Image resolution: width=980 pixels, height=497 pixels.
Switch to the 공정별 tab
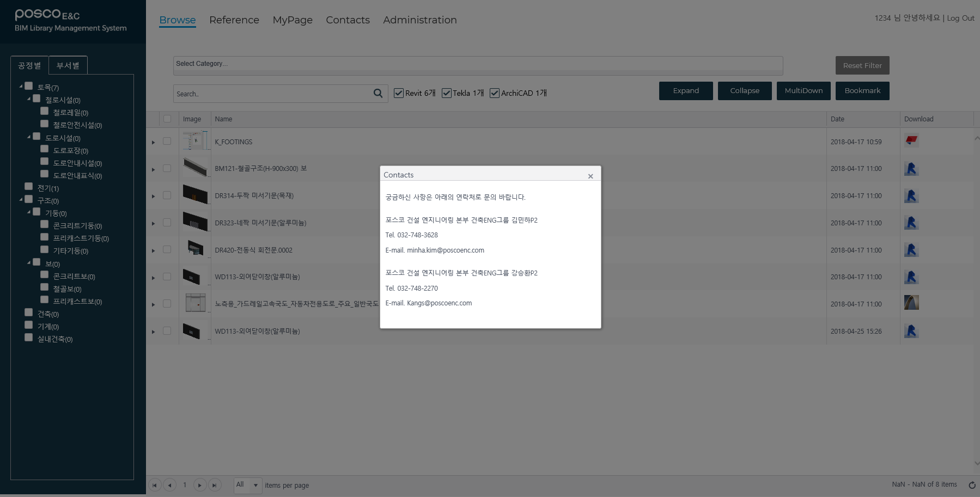click(29, 65)
